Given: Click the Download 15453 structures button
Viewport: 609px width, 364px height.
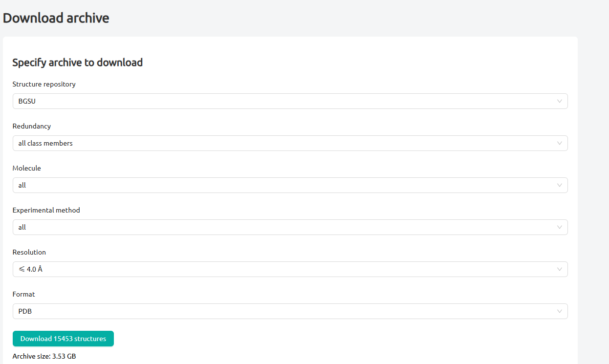Looking at the screenshot, I should click(63, 339).
